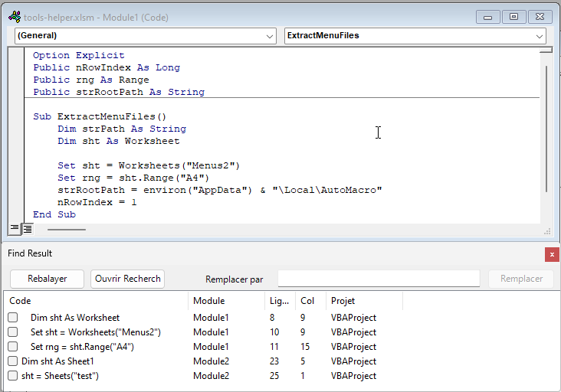Sort by the Module column header
Image resolution: width=561 pixels, height=392 pixels.
coord(227,301)
